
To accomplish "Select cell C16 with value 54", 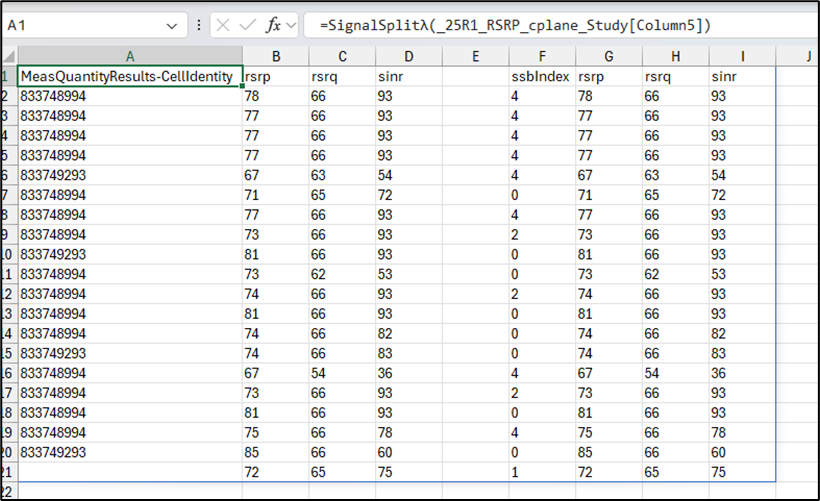I will [343, 373].
